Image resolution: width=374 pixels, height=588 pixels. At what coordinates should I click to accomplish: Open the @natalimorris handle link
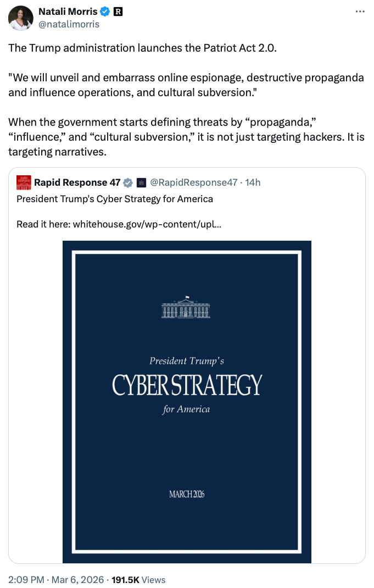(x=69, y=24)
